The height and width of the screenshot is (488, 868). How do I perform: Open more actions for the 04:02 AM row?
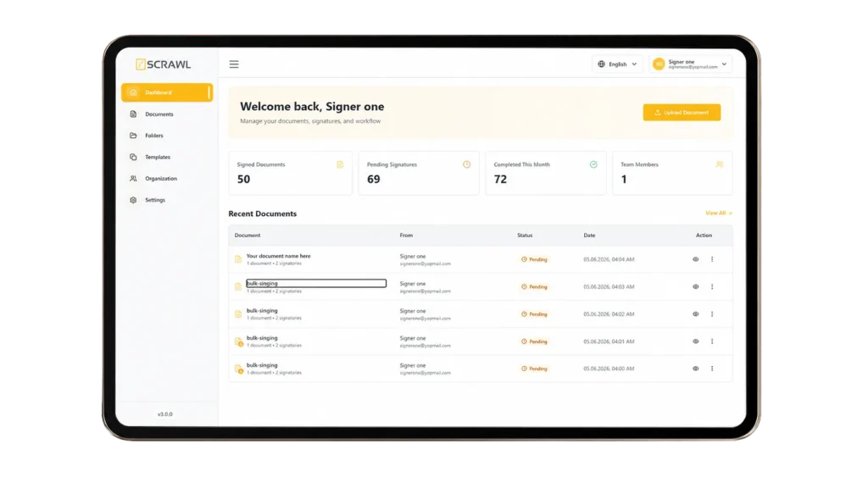[x=712, y=314]
